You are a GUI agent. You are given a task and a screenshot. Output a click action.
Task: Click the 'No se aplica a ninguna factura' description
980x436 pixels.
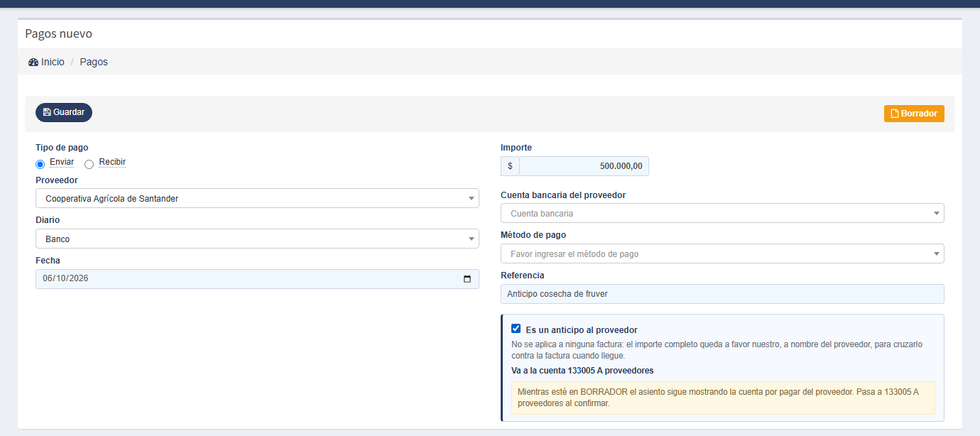pos(717,349)
